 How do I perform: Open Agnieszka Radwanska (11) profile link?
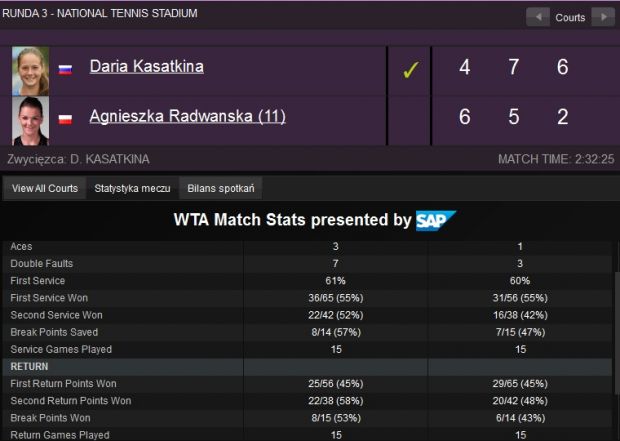187,116
